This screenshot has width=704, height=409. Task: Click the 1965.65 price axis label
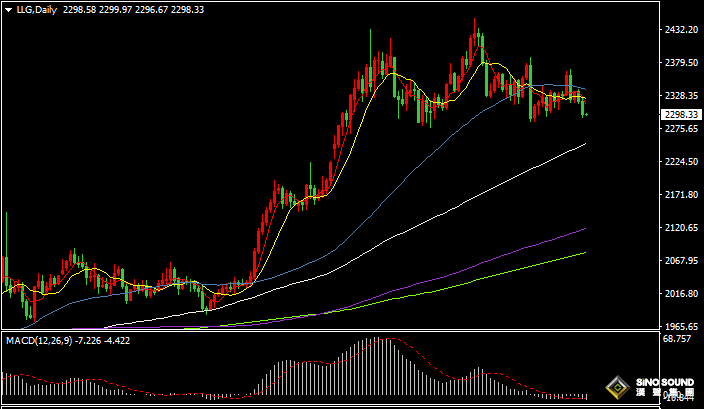[x=679, y=327]
